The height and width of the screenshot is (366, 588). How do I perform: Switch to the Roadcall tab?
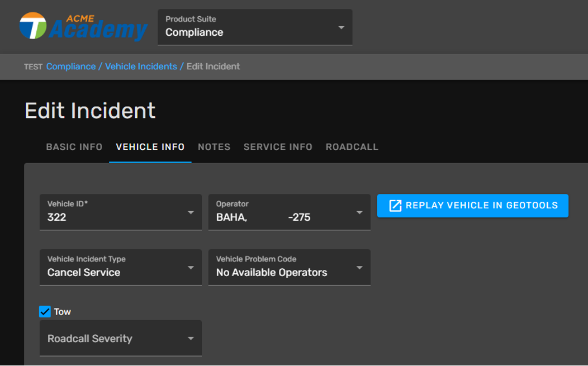point(352,147)
